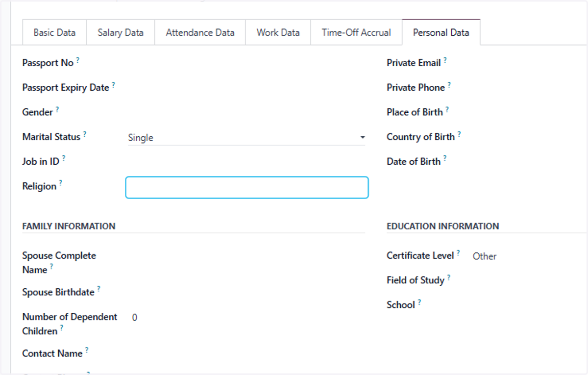This screenshot has height=375, width=588.
Task: Show help for Job in ID
Action: [x=63, y=158]
